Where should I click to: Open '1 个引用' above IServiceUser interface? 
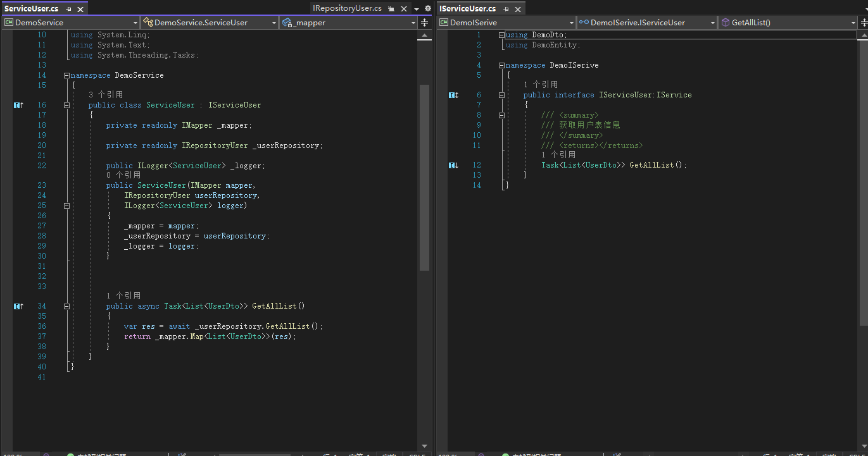(541, 85)
